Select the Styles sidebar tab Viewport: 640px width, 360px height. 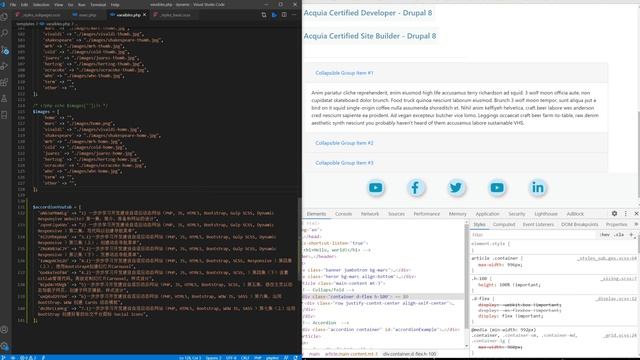coord(479,224)
